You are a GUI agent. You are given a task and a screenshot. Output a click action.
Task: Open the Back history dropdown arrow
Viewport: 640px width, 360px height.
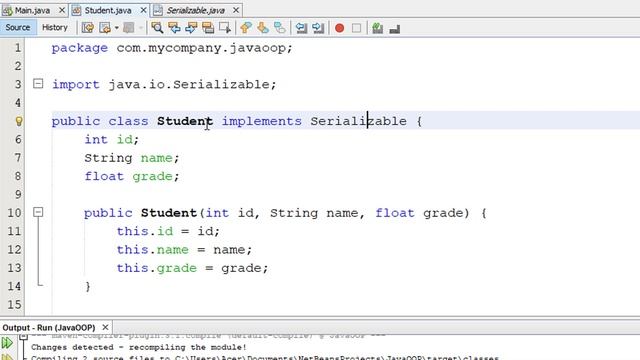tap(116, 28)
